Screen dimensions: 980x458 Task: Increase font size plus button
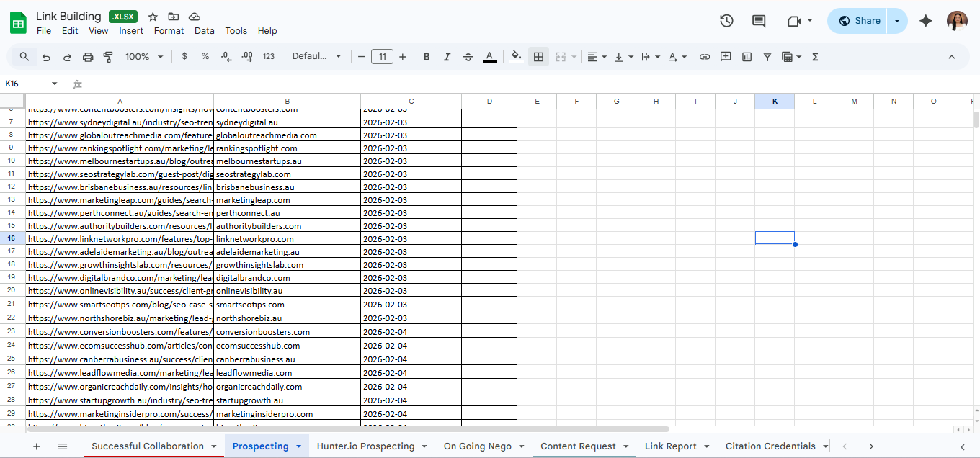tap(402, 57)
